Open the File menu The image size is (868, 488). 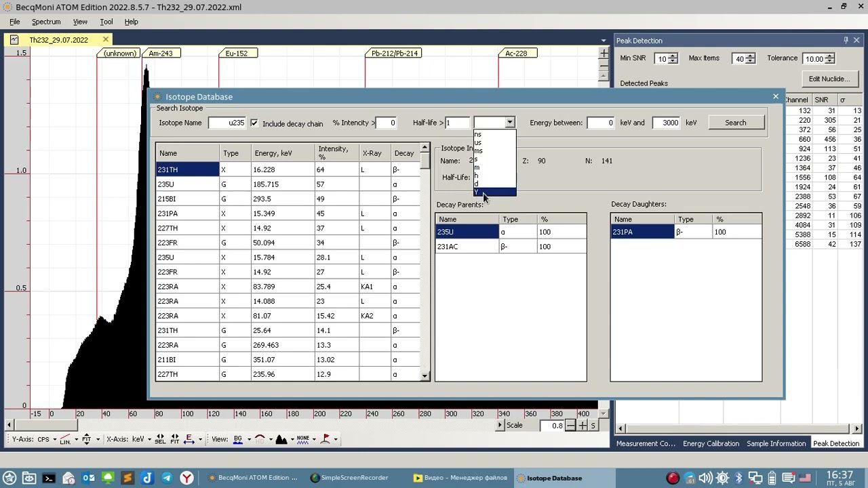(x=14, y=22)
